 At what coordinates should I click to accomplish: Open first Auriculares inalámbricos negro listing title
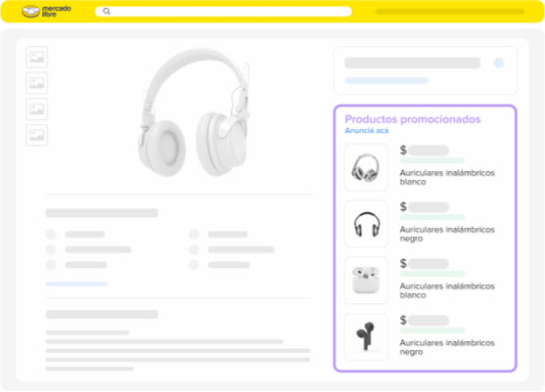click(x=447, y=234)
